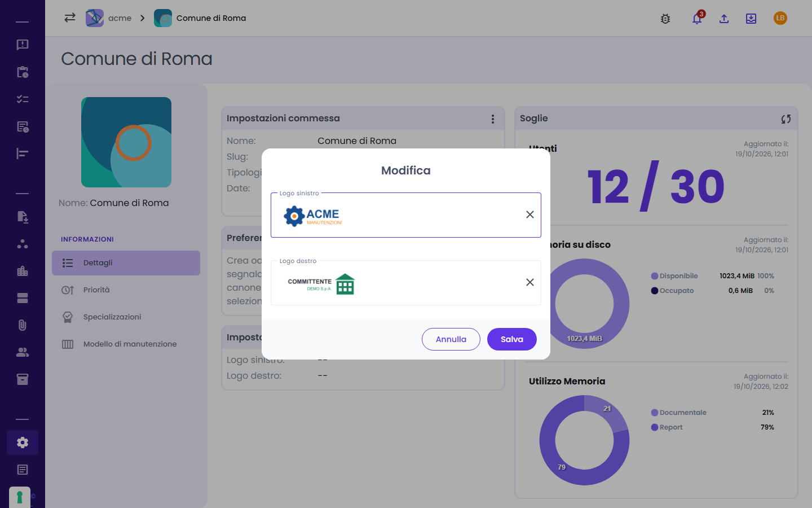Open the report list sidebar icon
The height and width of the screenshot is (508, 812).
23,126
